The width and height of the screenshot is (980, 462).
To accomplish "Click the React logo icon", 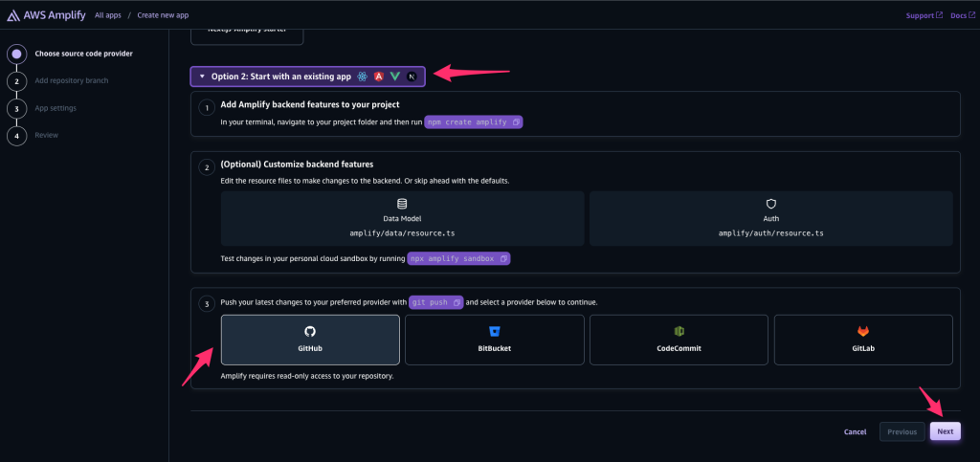I will coord(363,77).
